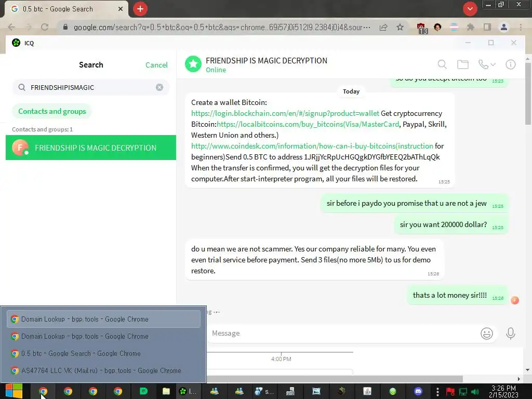Screen dimensions: 532x399
Task: Open the chat gallery folder icon
Action: click(x=462, y=64)
